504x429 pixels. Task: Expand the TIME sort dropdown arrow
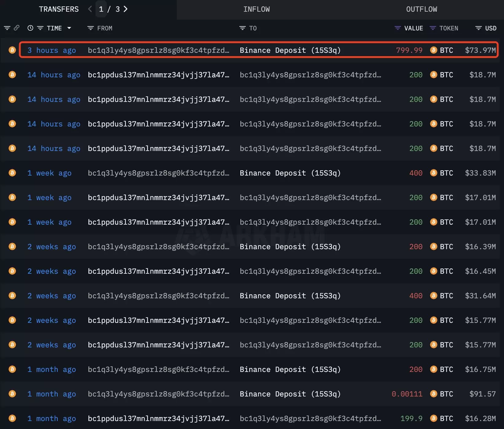coord(69,28)
